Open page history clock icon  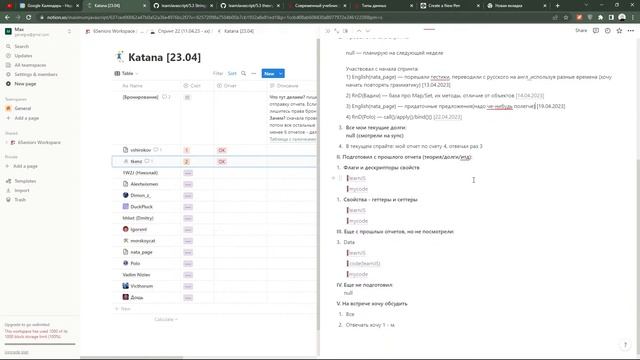click(608, 31)
